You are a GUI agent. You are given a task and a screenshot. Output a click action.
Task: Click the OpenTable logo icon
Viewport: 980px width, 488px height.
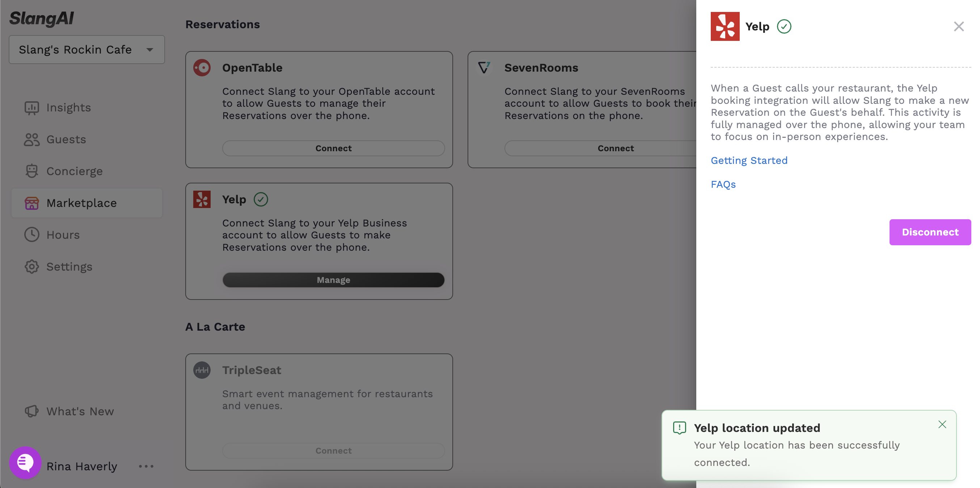[x=202, y=68]
